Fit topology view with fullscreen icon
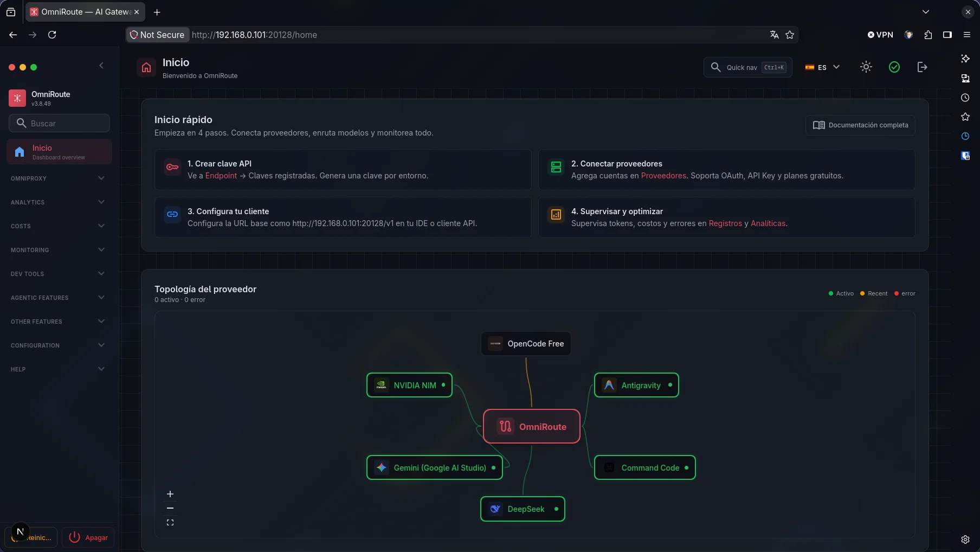The height and width of the screenshot is (552, 980). coord(170,522)
